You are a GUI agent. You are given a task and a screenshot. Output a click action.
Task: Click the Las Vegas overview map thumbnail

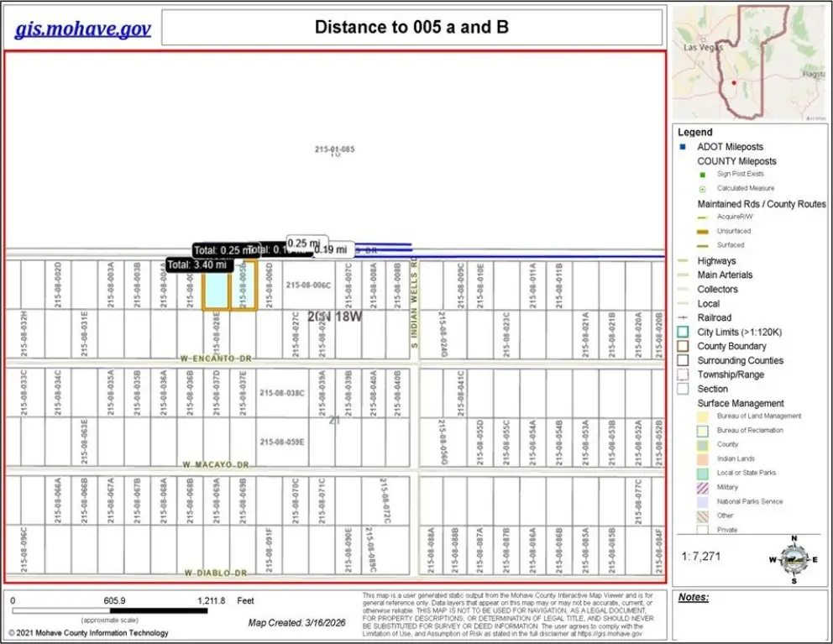[x=736, y=63]
